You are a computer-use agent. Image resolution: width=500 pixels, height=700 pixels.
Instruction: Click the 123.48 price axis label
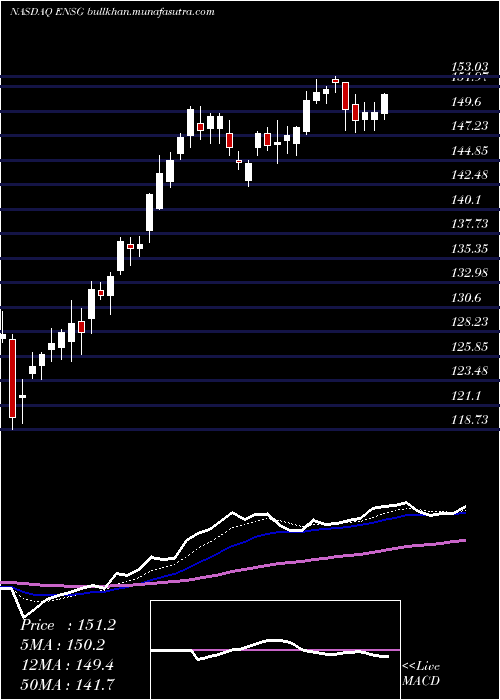click(x=469, y=371)
